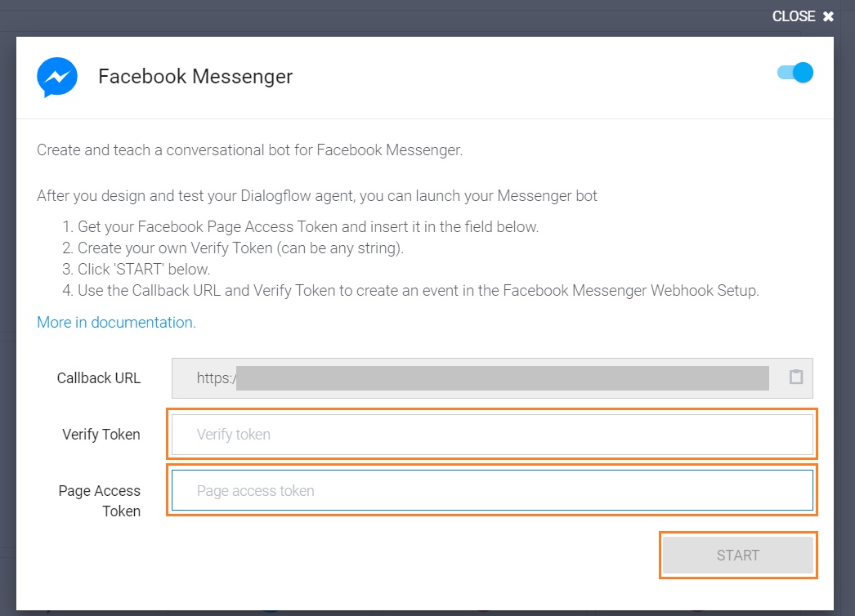Click CLOSE at the top right
This screenshot has width=855, height=616.
[793, 16]
